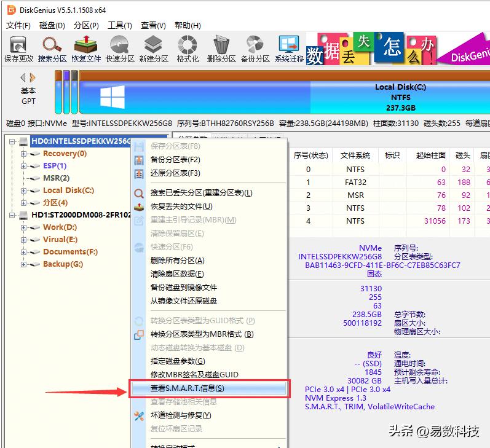Click the 保存更改 (Save Changes) toolbar icon
The image size is (490, 448).
[x=18, y=49]
